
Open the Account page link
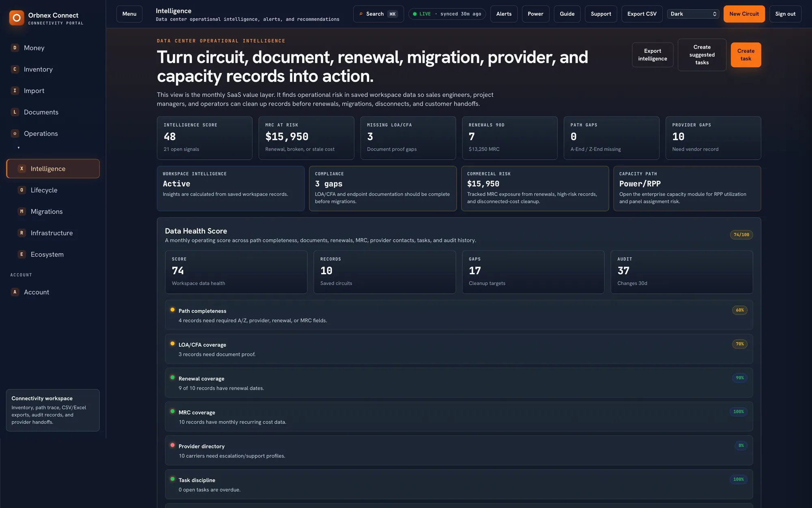53,292
